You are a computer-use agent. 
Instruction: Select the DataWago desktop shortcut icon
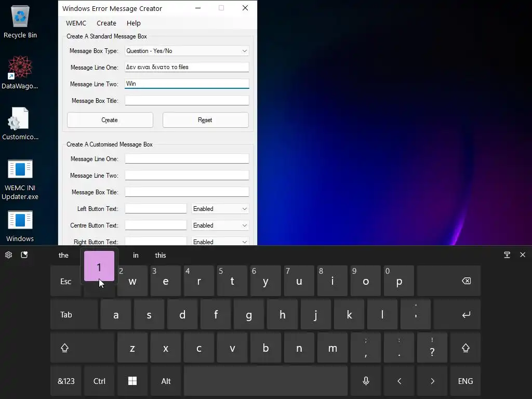[x=20, y=73]
